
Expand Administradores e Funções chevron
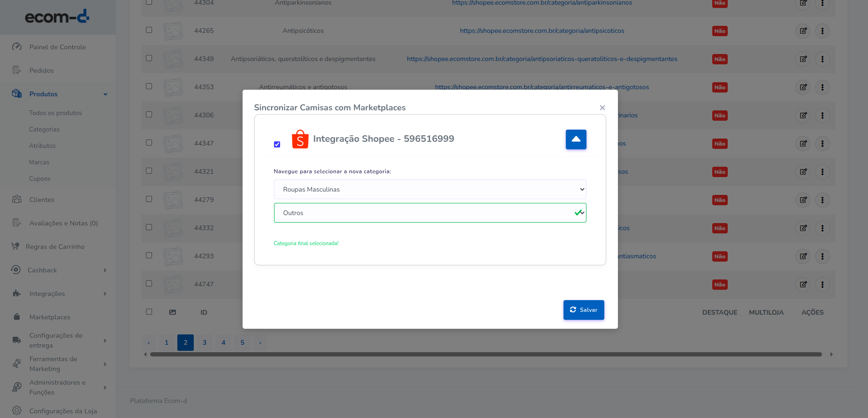click(105, 387)
